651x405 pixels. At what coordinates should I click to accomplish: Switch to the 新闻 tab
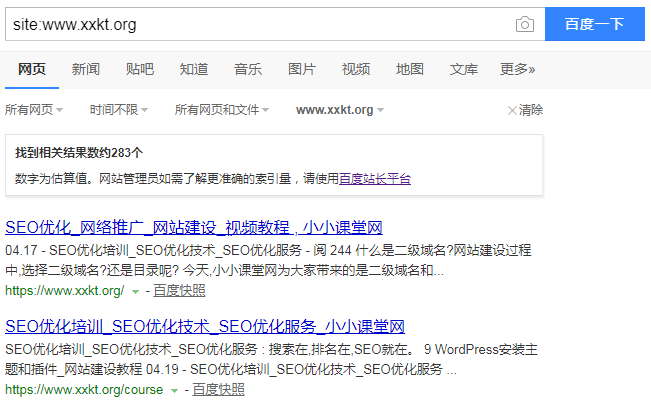pyautogui.click(x=86, y=69)
